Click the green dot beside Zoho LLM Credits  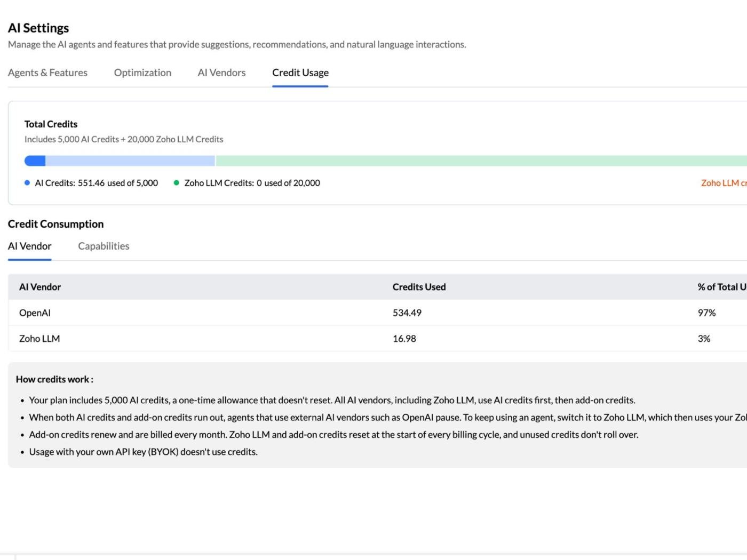click(x=177, y=183)
